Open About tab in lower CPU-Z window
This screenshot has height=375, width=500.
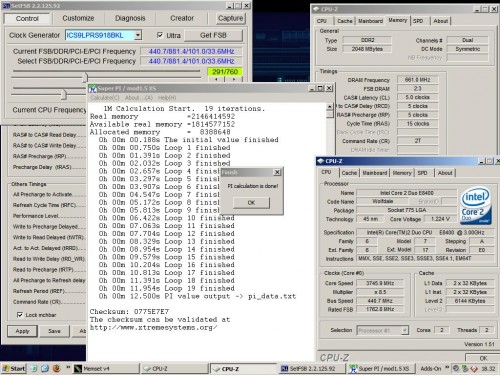click(445, 173)
